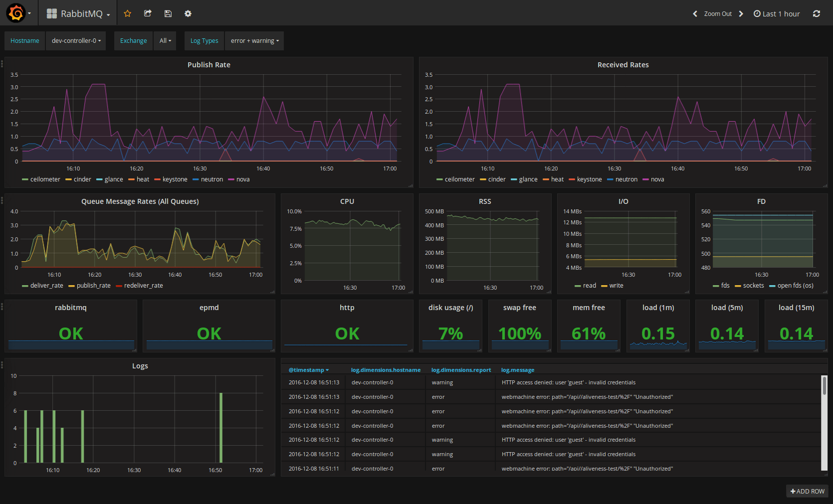Open the Exchange All dropdown
This screenshot has height=504, width=833.
(165, 41)
